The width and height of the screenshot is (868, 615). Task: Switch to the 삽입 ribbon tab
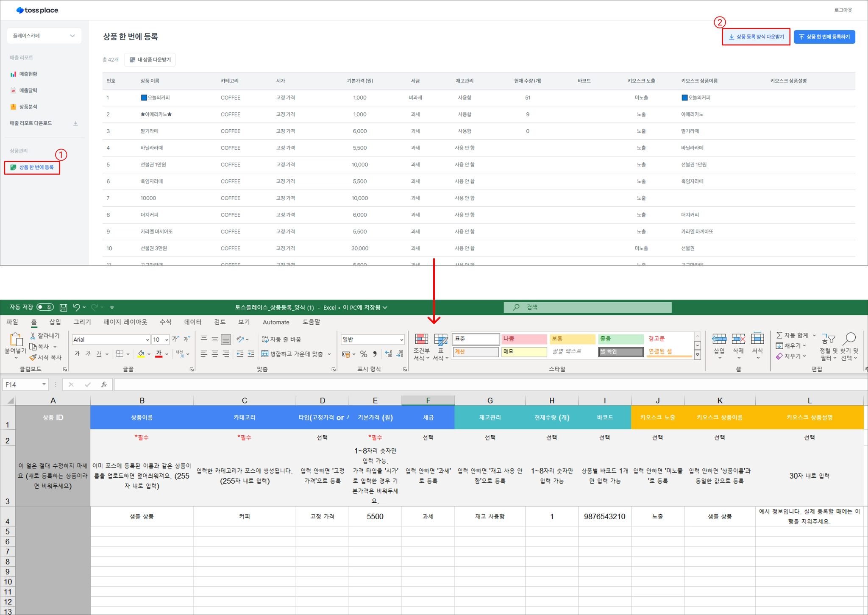[x=55, y=322]
